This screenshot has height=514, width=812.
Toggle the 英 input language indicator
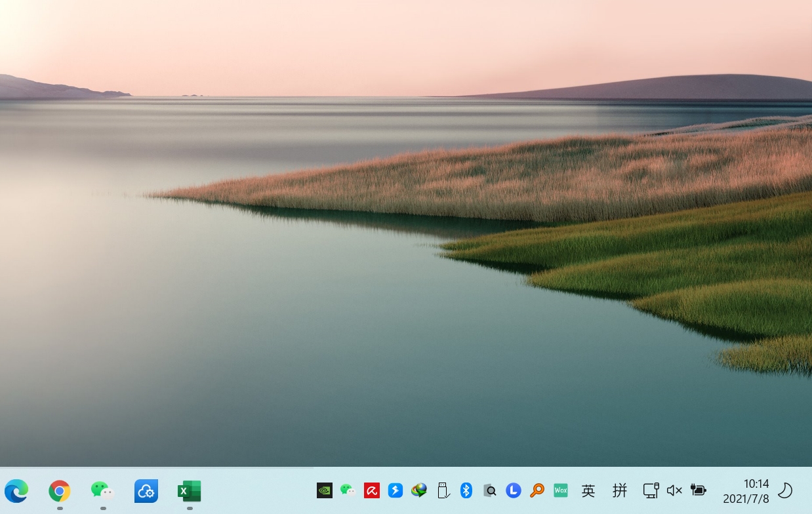(x=588, y=490)
